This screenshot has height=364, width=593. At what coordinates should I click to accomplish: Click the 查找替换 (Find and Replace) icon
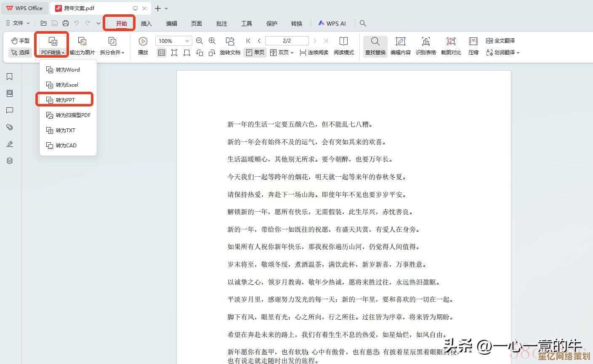pos(375,45)
